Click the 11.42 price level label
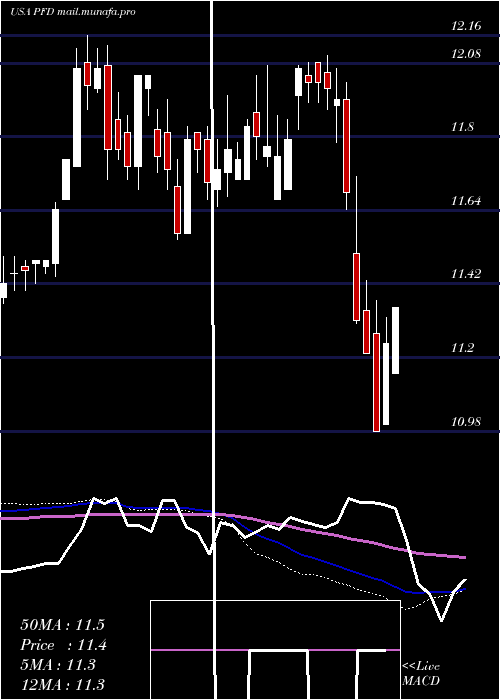The image size is (500, 700). pyautogui.click(x=466, y=274)
